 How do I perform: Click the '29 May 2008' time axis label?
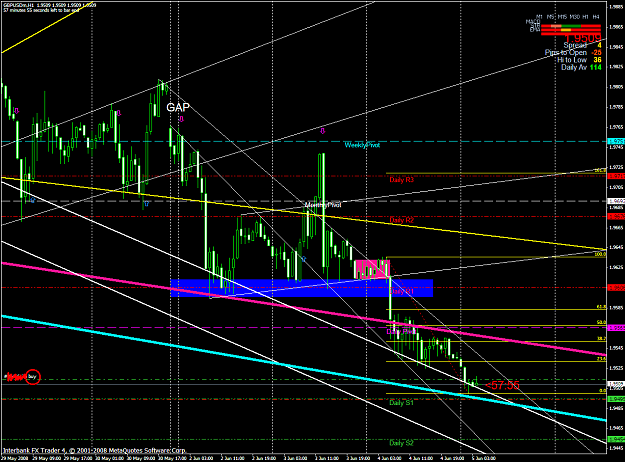pos(14,458)
